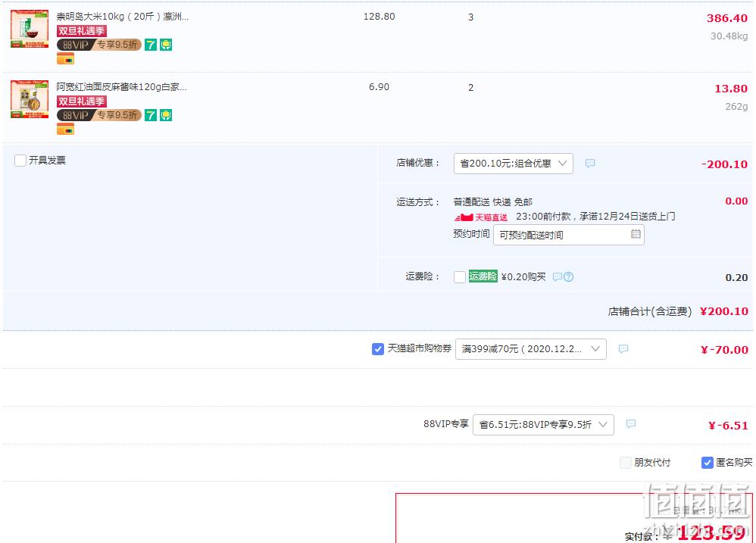Click the 店铺合计 amount ¥200.10
This screenshot has height=543, width=756.
point(724,311)
